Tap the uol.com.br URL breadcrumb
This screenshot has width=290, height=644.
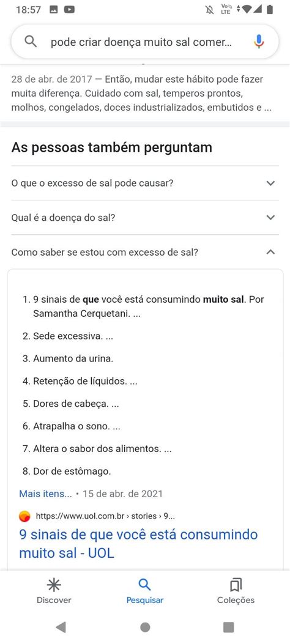[x=106, y=516]
